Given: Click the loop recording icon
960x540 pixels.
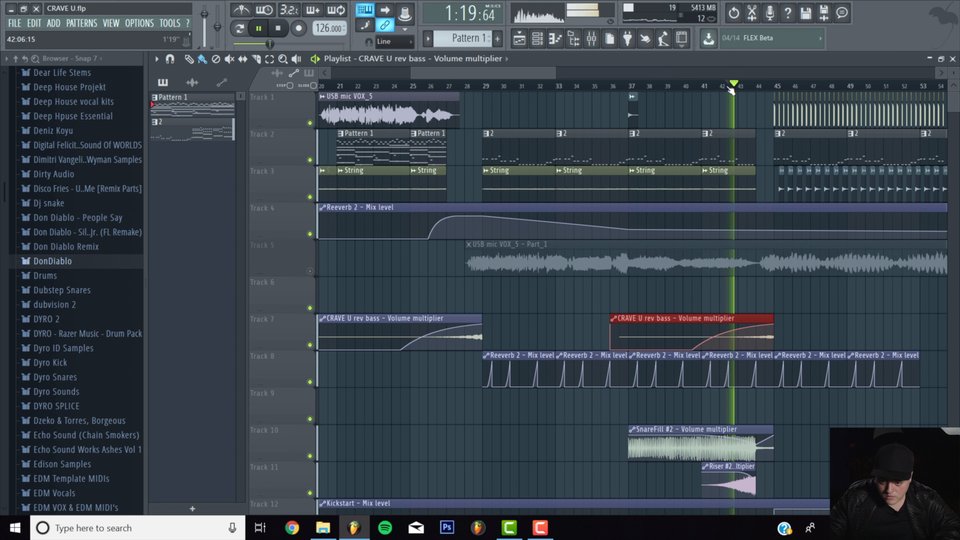Looking at the screenshot, I should click(x=336, y=10).
